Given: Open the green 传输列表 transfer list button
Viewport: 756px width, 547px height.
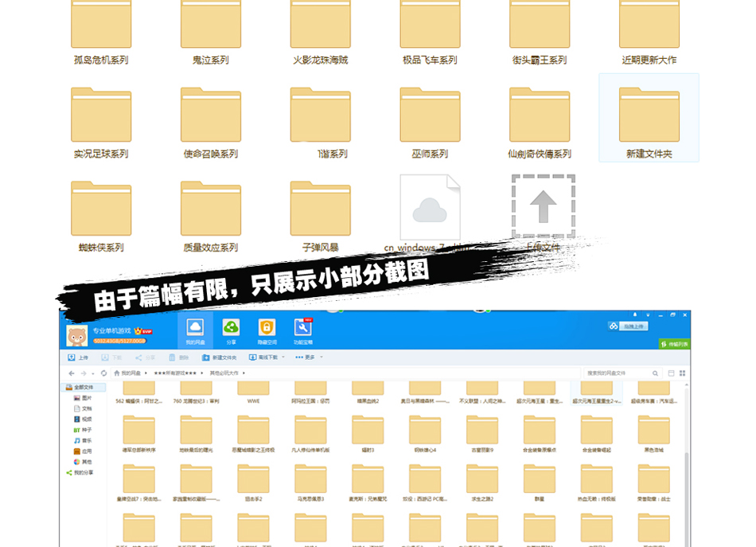Looking at the screenshot, I should [x=674, y=344].
